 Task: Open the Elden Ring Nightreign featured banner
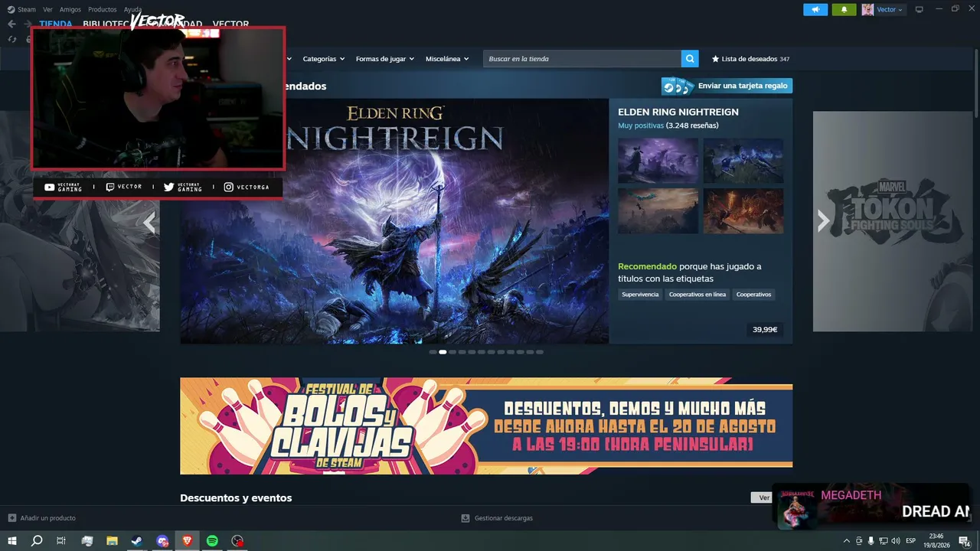[x=394, y=221]
